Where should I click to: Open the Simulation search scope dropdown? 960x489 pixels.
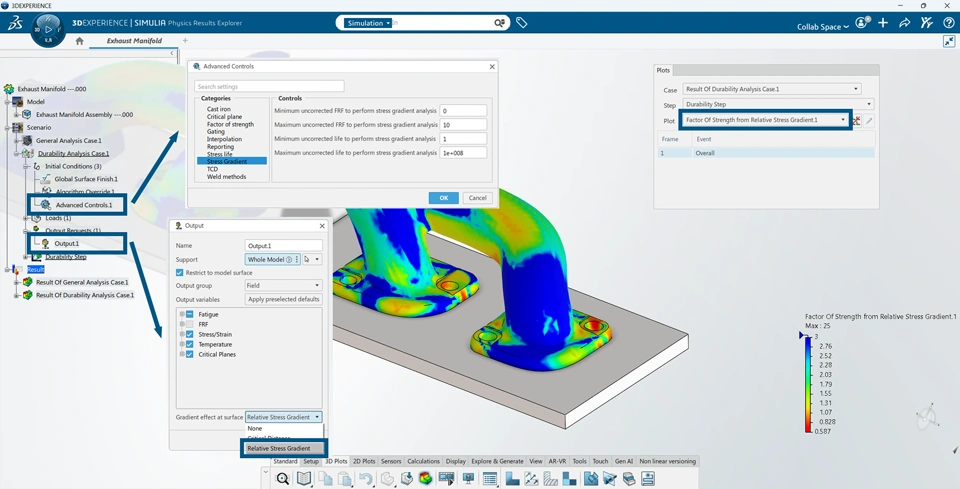367,23
